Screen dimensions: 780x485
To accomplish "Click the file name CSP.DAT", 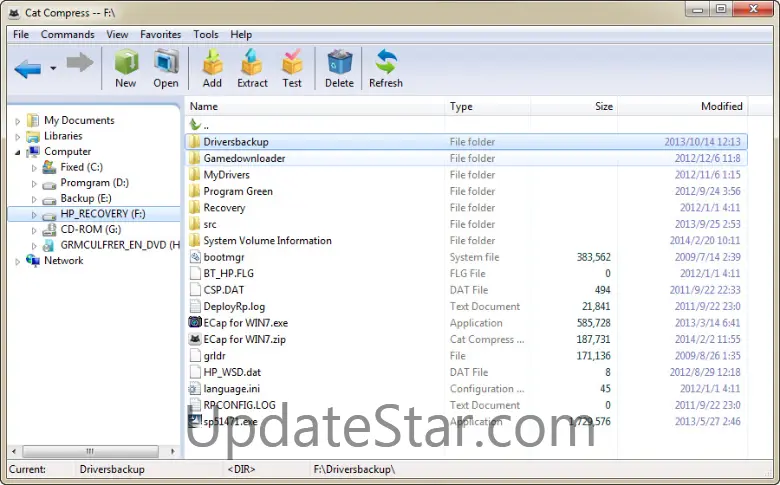I will [224, 290].
